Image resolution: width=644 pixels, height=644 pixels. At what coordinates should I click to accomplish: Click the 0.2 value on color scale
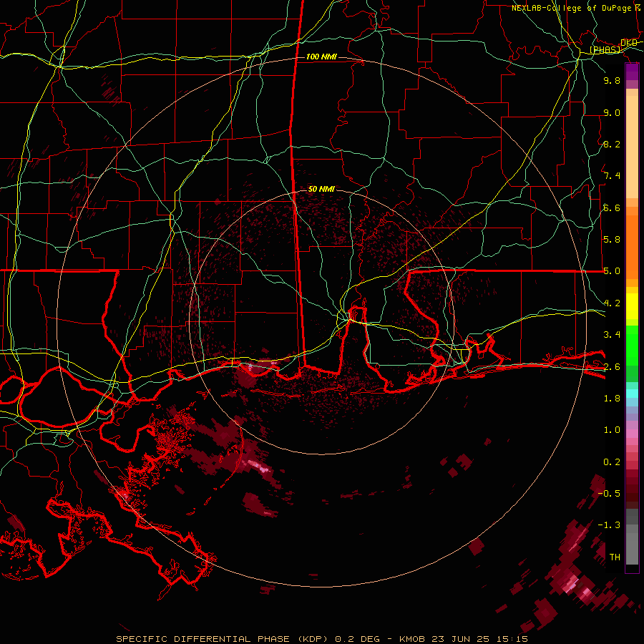coord(612,462)
